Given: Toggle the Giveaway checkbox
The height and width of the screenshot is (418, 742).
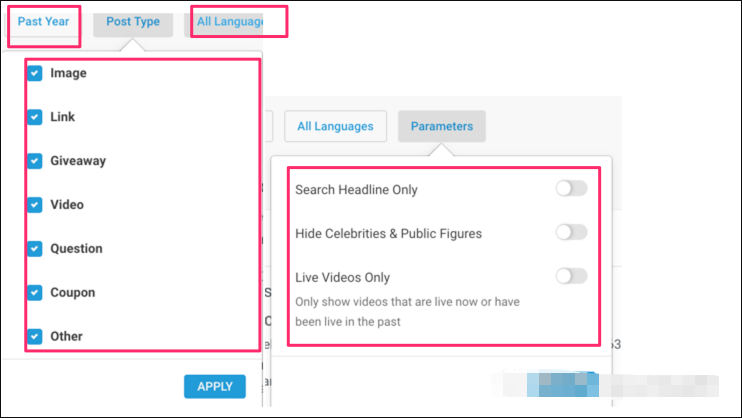Looking at the screenshot, I should pyautogui.click(x=35, y=161).
